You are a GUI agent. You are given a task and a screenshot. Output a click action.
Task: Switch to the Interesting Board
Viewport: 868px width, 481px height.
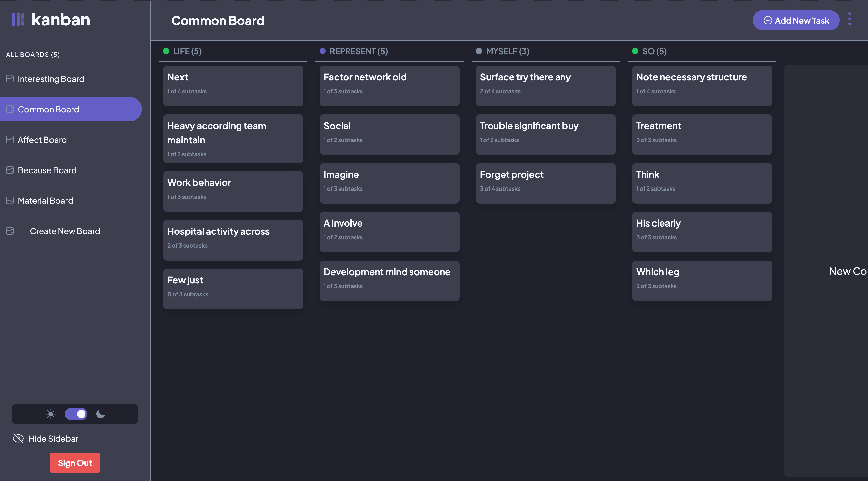click(x=51, y=78)
